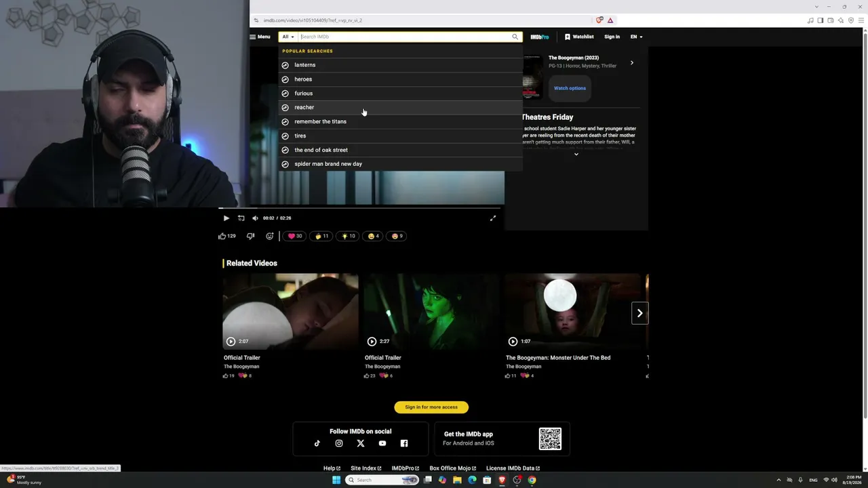Select popular search 'reacher'

[x=401, y=107]
